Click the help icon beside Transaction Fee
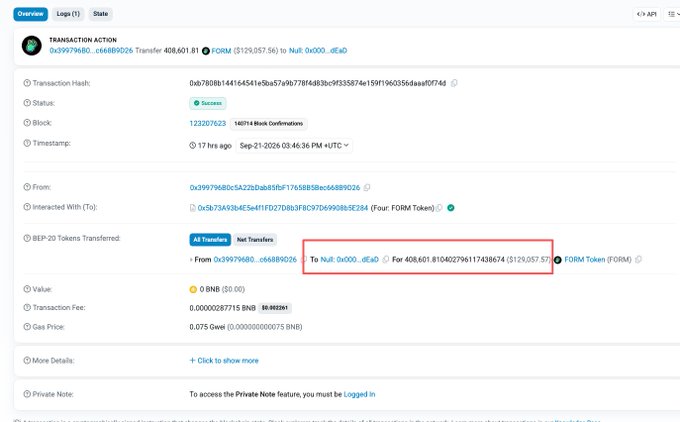 (27, 307)
